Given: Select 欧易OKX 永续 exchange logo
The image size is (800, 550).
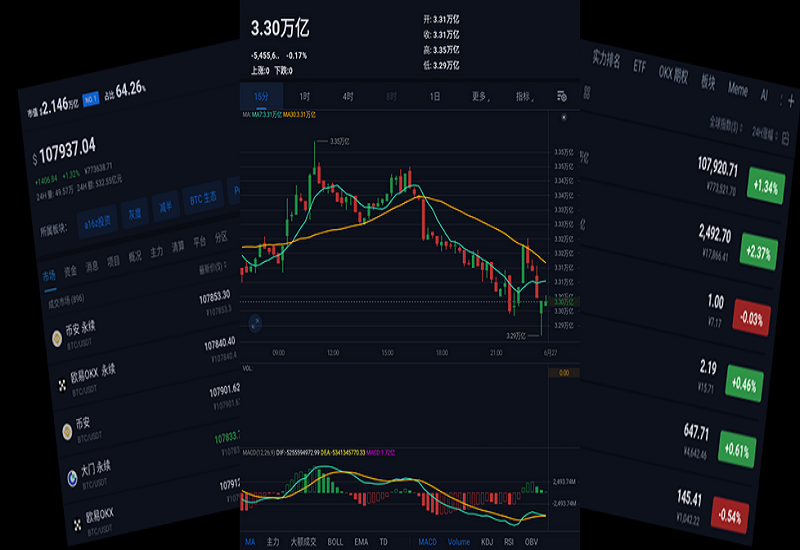Looking at the screenshot, I should [57, 384].
